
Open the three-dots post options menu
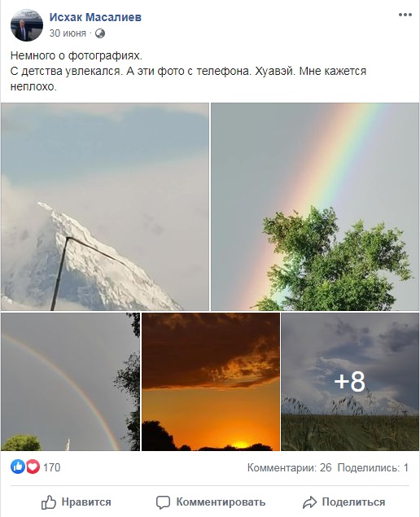405,15
